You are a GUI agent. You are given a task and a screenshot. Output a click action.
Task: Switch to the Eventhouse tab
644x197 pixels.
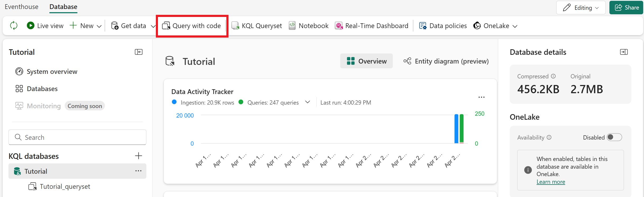coord(21,7)
